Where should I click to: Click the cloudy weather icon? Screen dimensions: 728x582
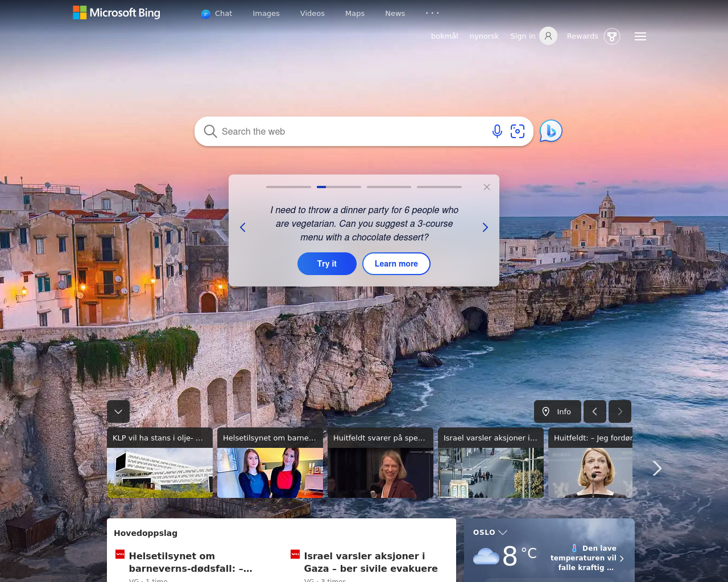click(x=486, y=556)
